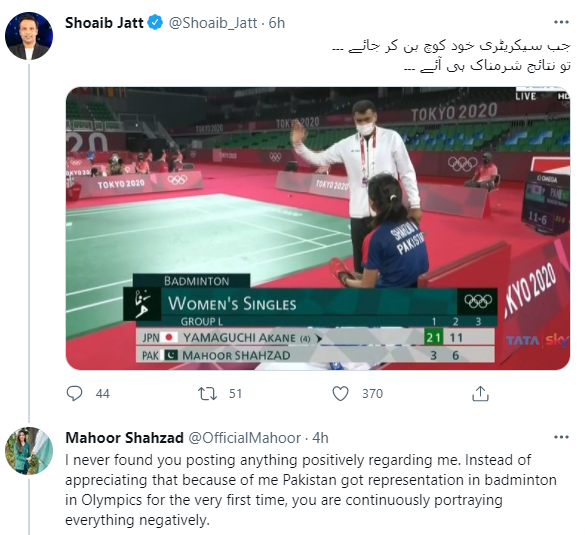The height and width of the screenshot is (535, 585).
Task: Click the 51 retweets count
Action: tap(235, 394)
